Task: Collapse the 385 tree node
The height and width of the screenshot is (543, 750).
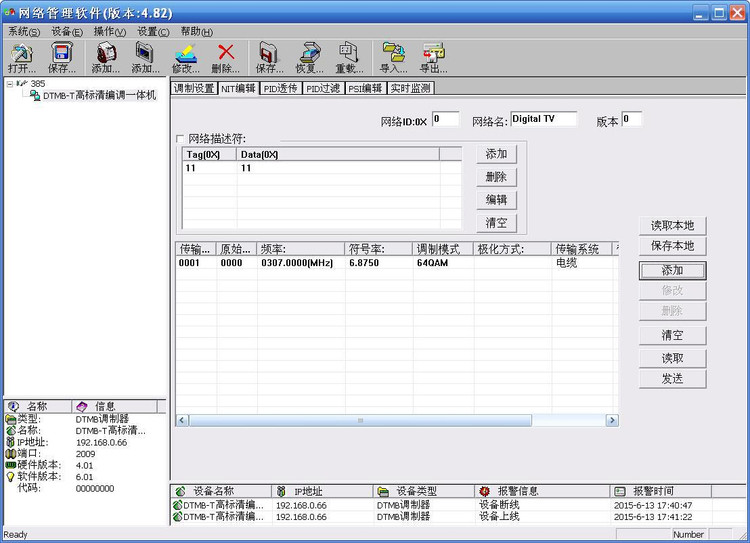Action: pos(10,84)
